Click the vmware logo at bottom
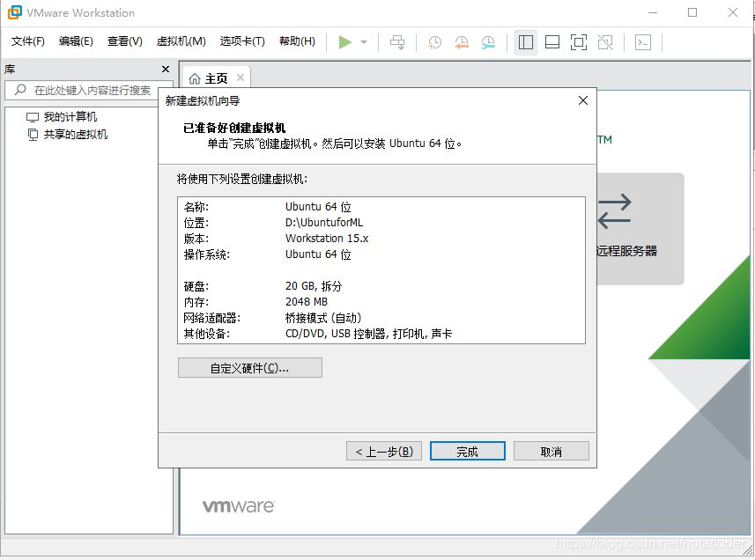755x560 pixels. [239, 506]
